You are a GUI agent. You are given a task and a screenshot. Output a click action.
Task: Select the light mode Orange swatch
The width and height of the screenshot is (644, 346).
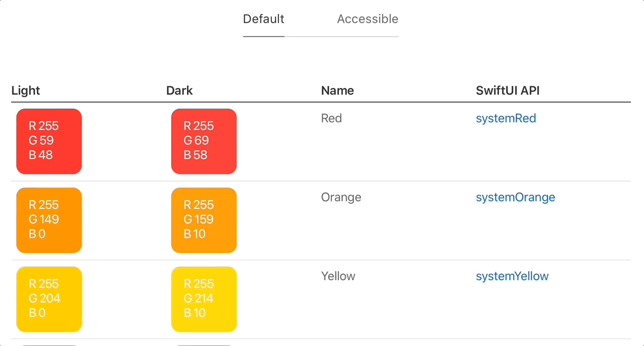tap(49, 220)
